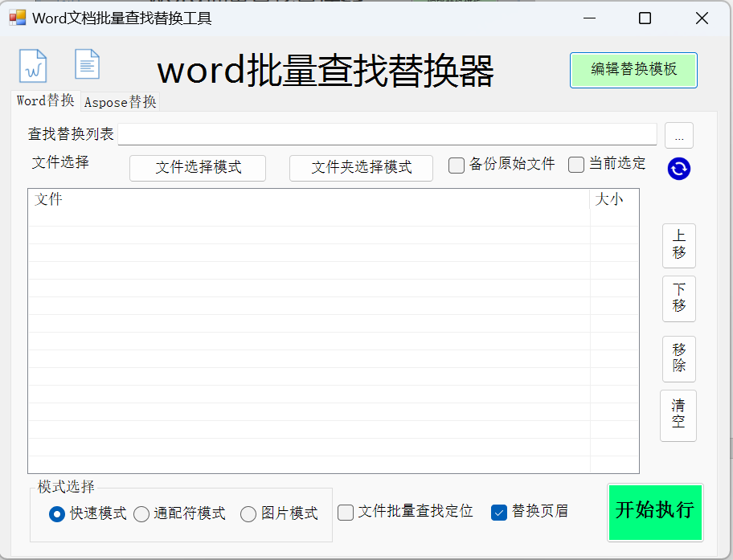Click the 开始执行 button to start execution

[x=655, y=513]
